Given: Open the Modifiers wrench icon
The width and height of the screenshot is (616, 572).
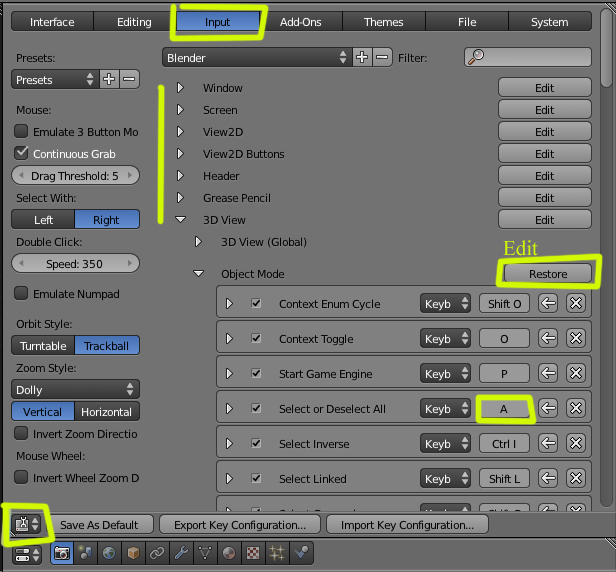Looking at the screenshot, I should coord(181,554).
